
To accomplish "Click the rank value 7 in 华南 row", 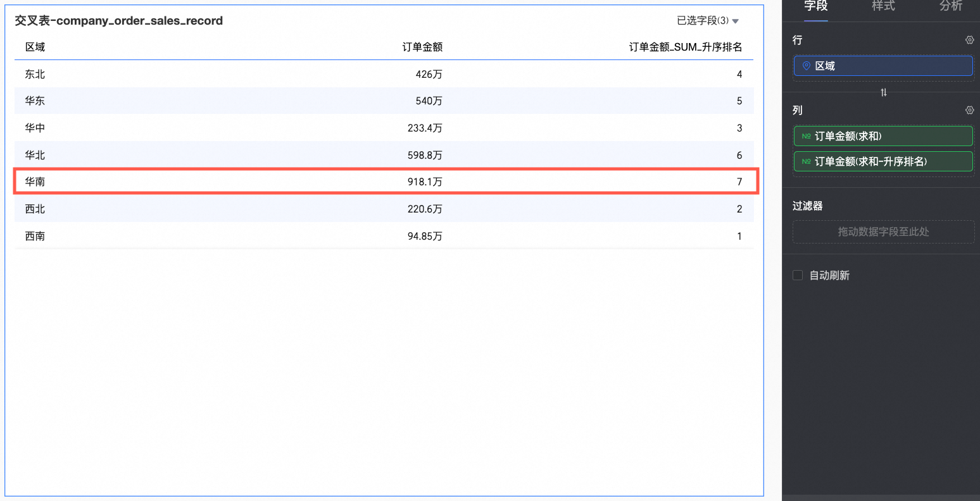I will coord(739,182).
